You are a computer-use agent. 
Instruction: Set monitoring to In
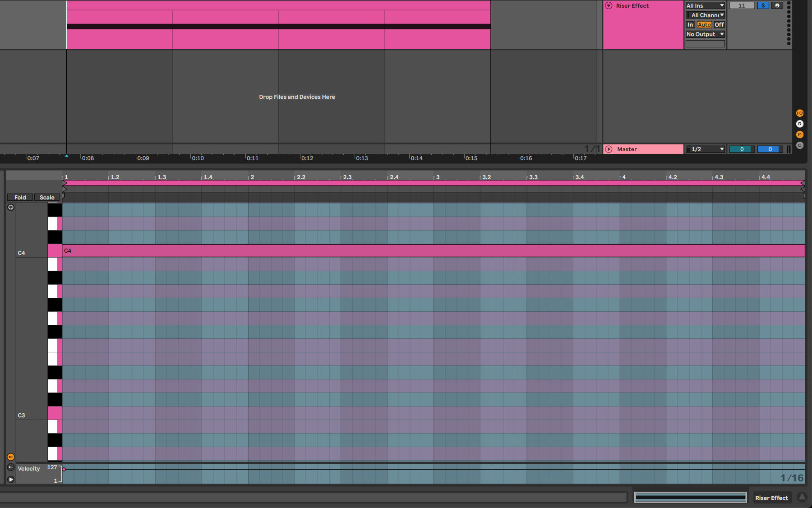[x=690, y=25]
